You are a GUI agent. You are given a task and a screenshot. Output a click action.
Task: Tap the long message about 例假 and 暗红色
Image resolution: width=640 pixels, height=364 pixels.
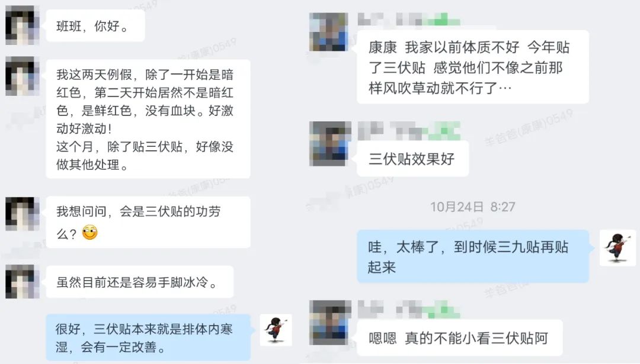[x=148, y=119]
